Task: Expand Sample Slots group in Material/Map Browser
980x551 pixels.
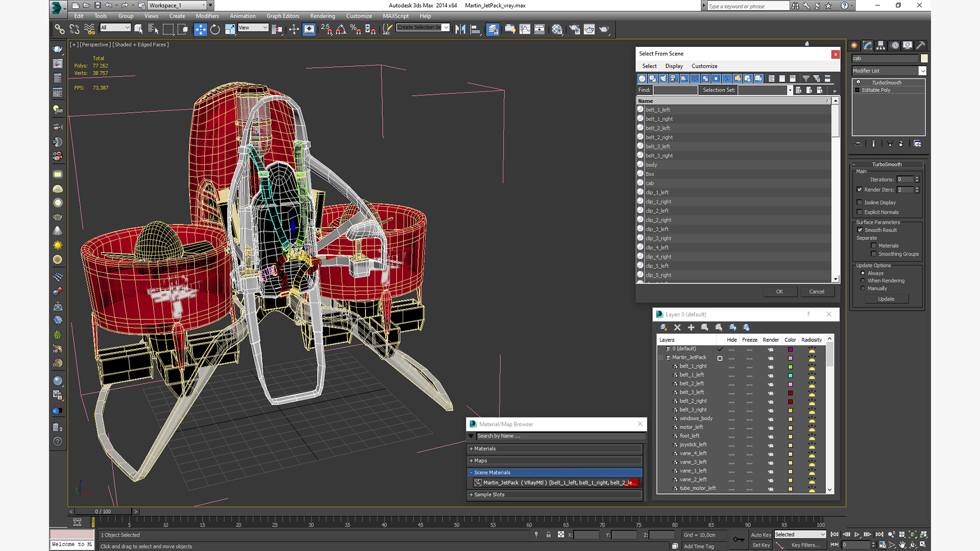Action: point(471,495)
